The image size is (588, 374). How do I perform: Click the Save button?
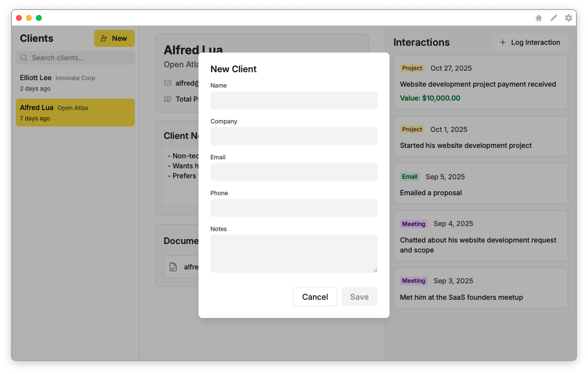point(359,297)
